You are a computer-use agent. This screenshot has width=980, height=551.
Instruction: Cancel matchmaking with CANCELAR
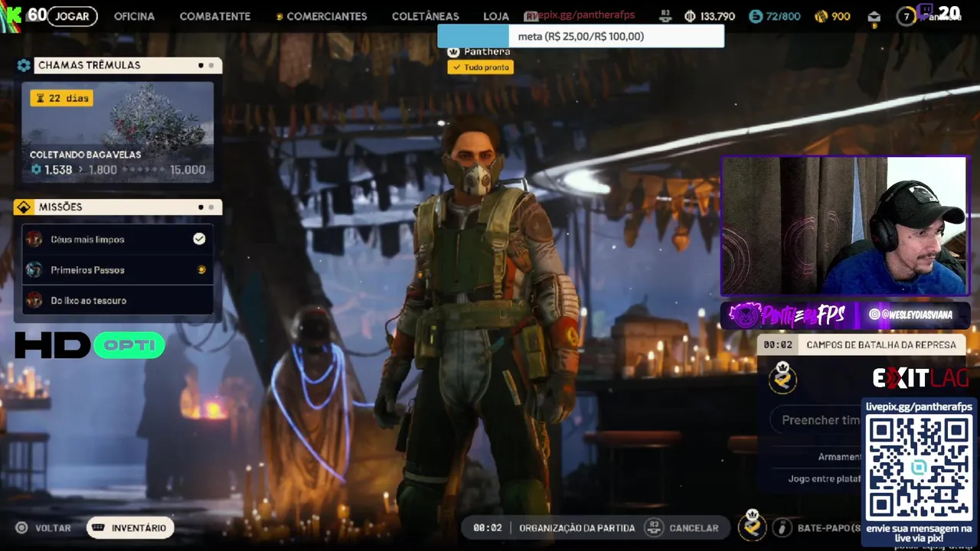694,528
